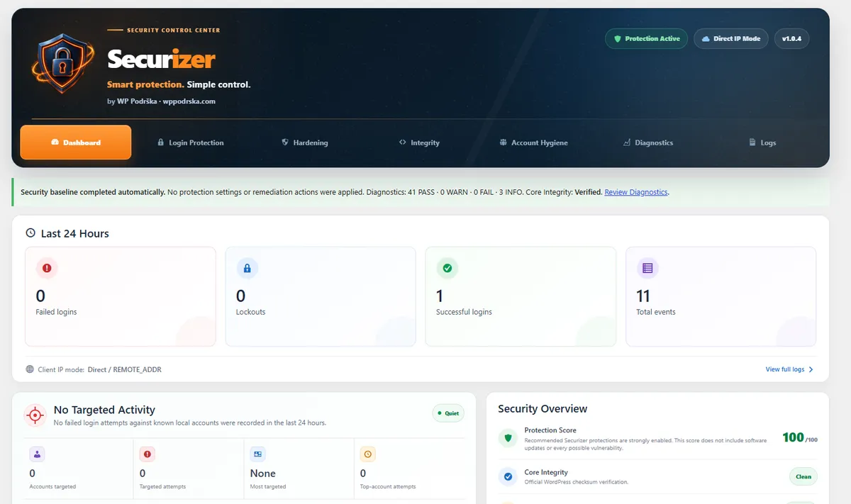
Task: Switch to the Login Protection tab
Action: 190,142
